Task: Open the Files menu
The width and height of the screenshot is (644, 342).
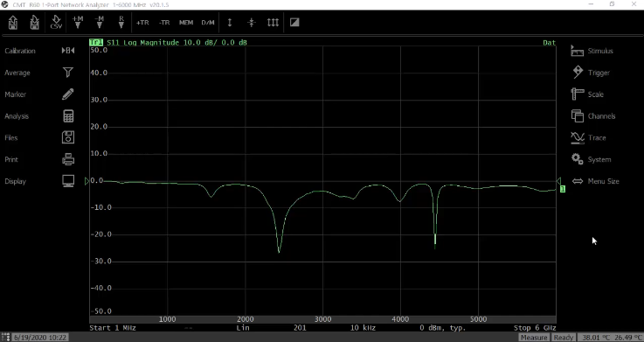Action: [x=11, y=138]
